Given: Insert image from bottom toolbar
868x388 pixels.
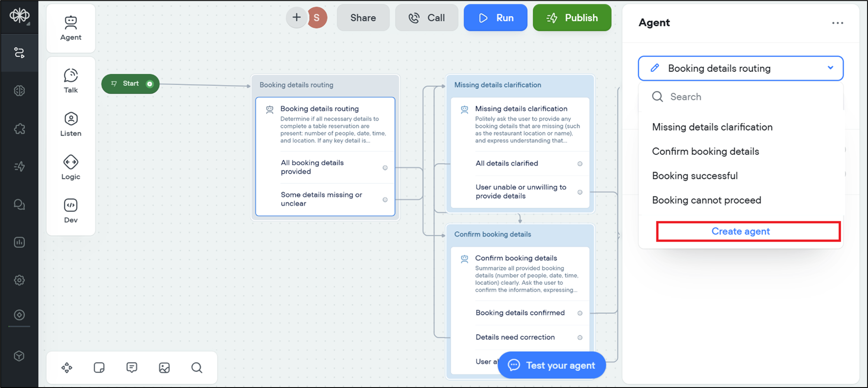Looking at the screenshot, I should 164,368.
